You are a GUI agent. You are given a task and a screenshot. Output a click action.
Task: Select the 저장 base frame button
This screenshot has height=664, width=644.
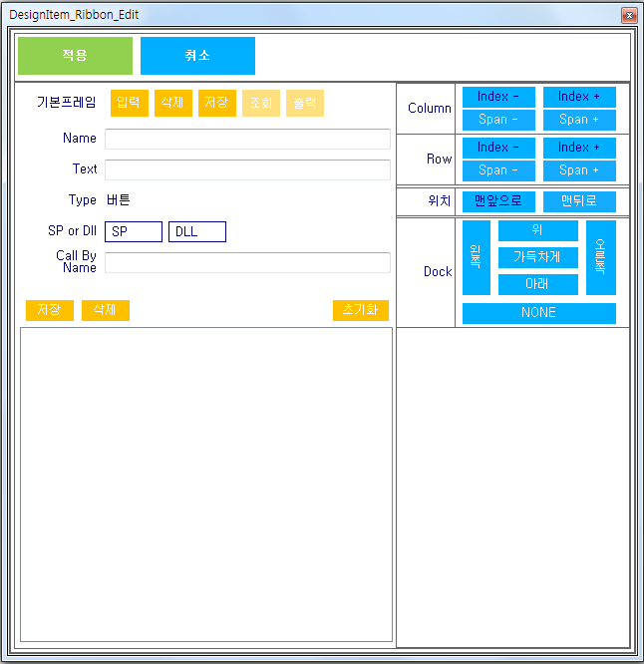[x=217, y=103]
